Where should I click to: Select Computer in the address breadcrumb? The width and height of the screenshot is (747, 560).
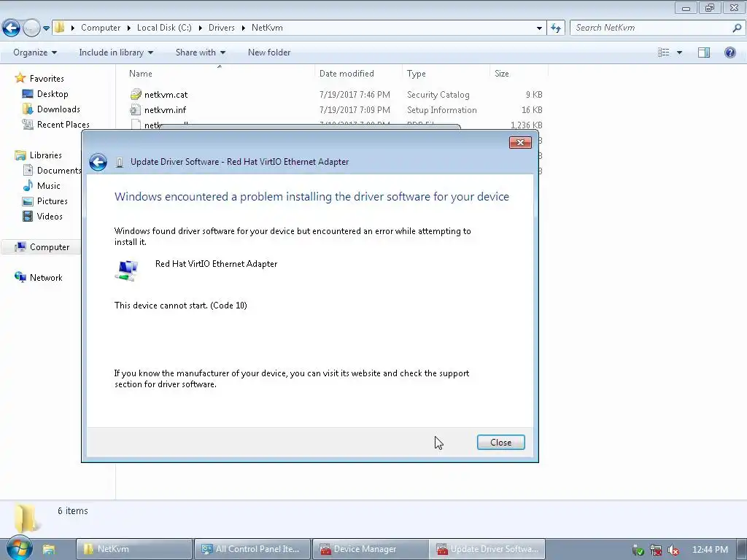pos(101,28)
